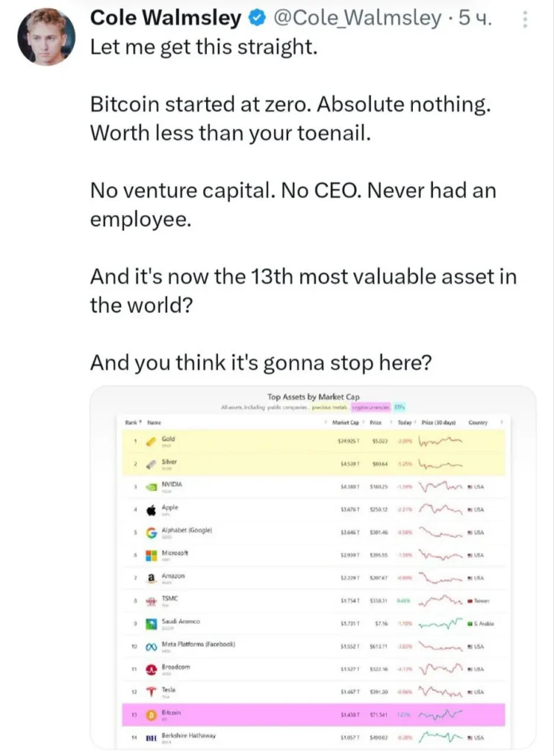Click the Bitcoin logo in the table

(x=151, y=714)
